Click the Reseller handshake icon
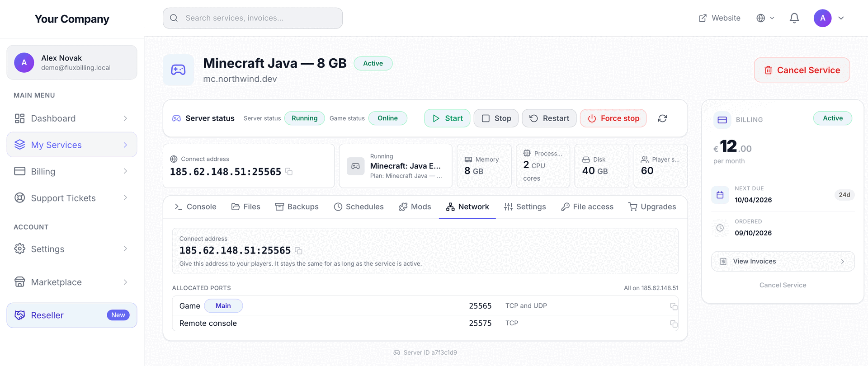The image size is (868, 366). coord(19,315)
